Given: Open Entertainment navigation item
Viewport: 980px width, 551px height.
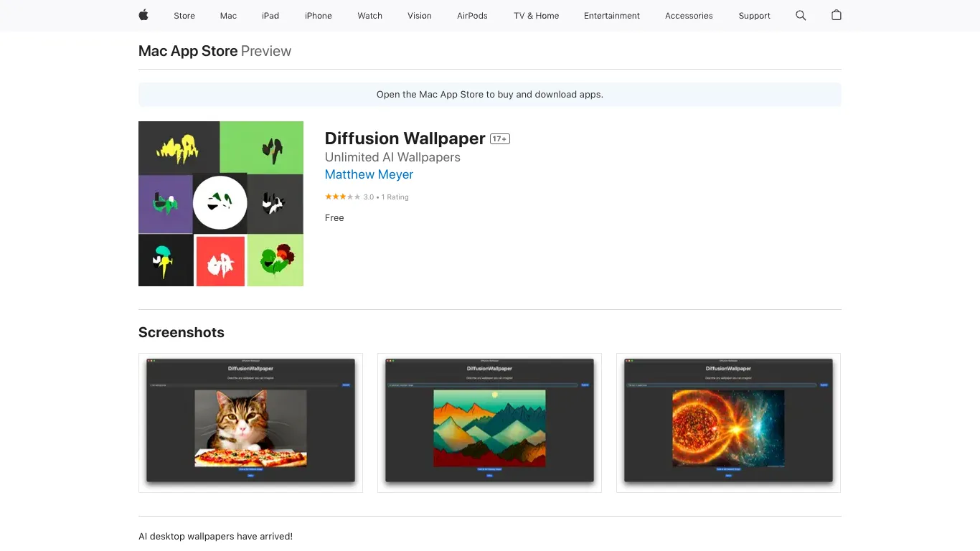Looking at the screenshot, I should click(x=612, y=16).
